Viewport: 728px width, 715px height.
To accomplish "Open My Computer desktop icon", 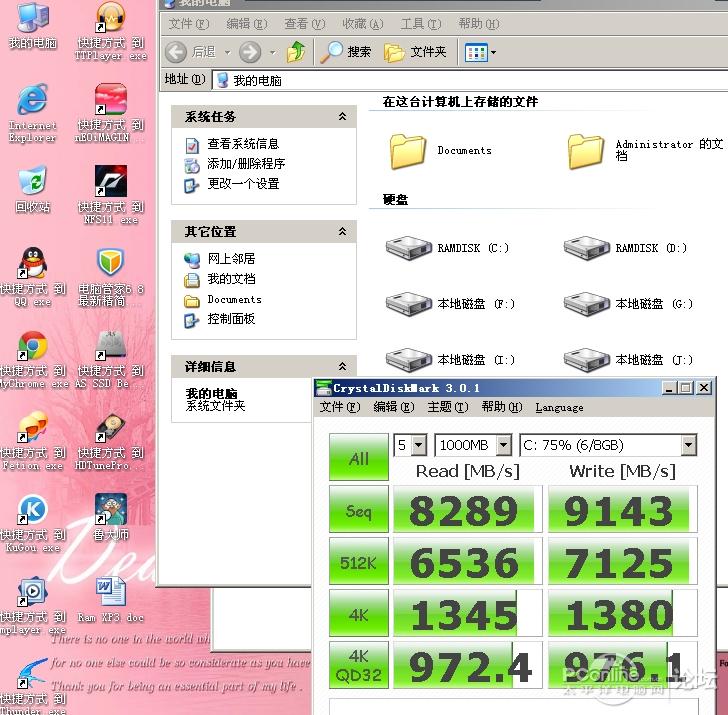I will tap(32, 19).
